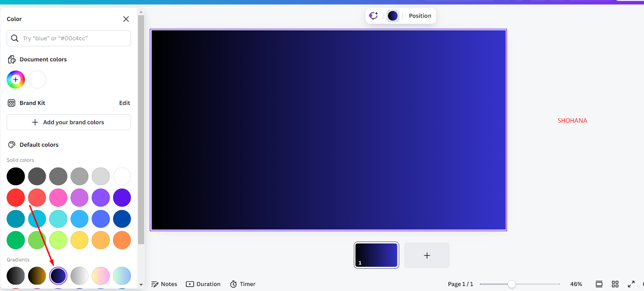Select the light gray solid color
Image resolution: width=644 pixels, height=291 pixels.
(x=79, y=177)
